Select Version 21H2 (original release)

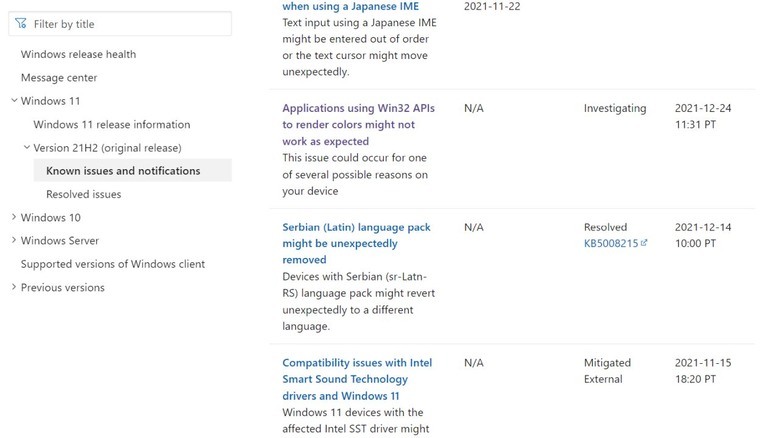pos(107,148)
